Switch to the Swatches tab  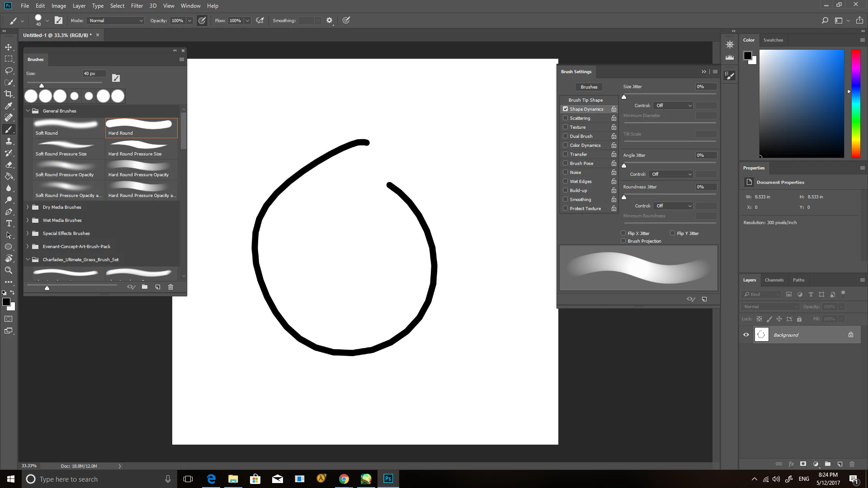tap(773, 40)
